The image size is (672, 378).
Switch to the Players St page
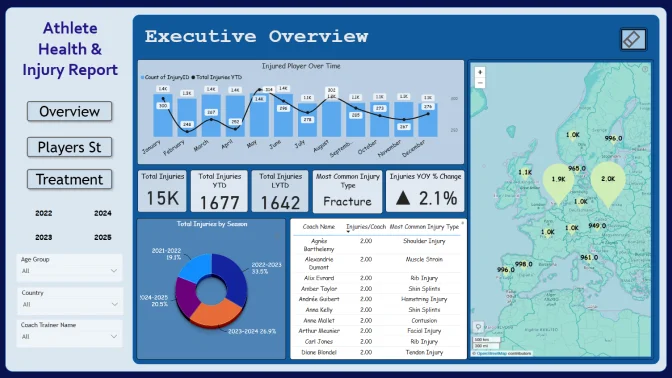pos(69,147)
